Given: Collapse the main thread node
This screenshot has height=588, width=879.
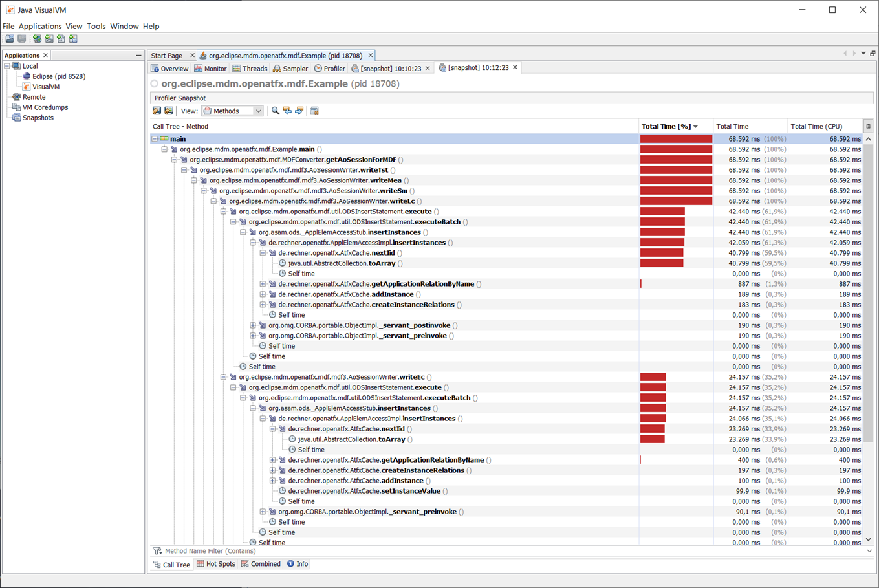Looking at the screenshot, I should tap(155, 139).
